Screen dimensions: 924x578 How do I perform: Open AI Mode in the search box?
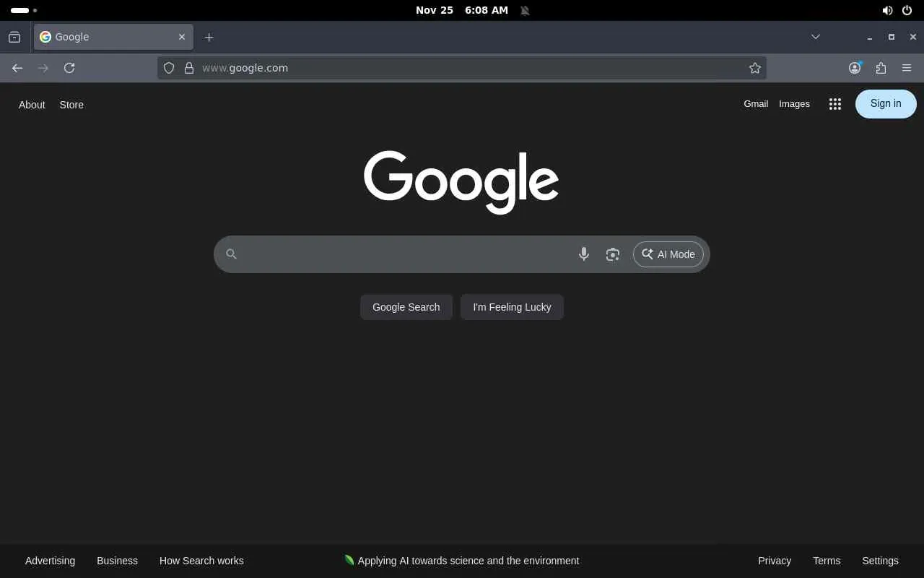pyautogui.click(x=668, y=254)
